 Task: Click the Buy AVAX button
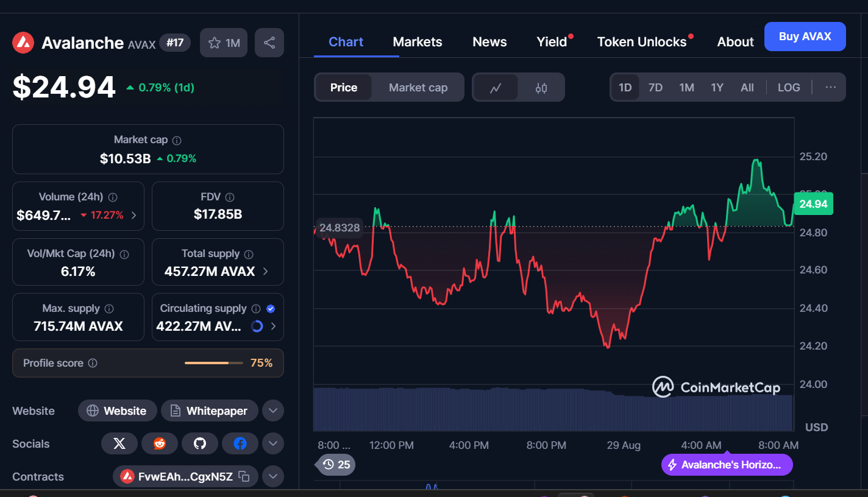(805, 37)
